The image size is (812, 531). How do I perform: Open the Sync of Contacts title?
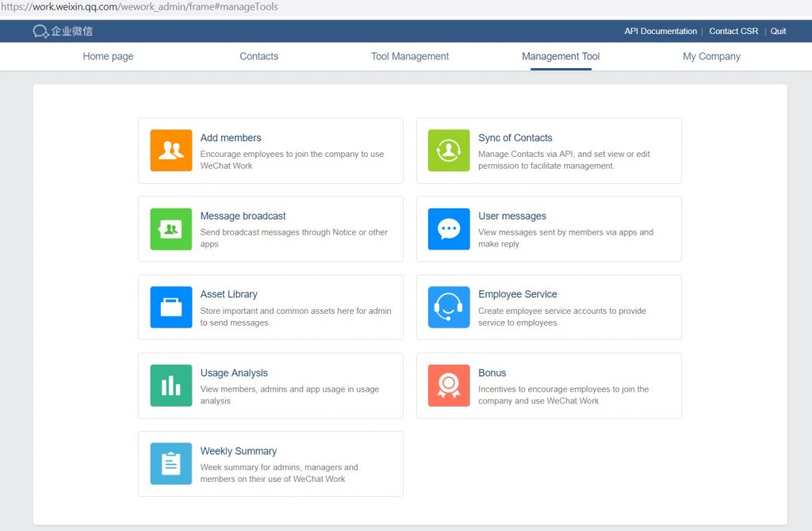pos(515,138)
